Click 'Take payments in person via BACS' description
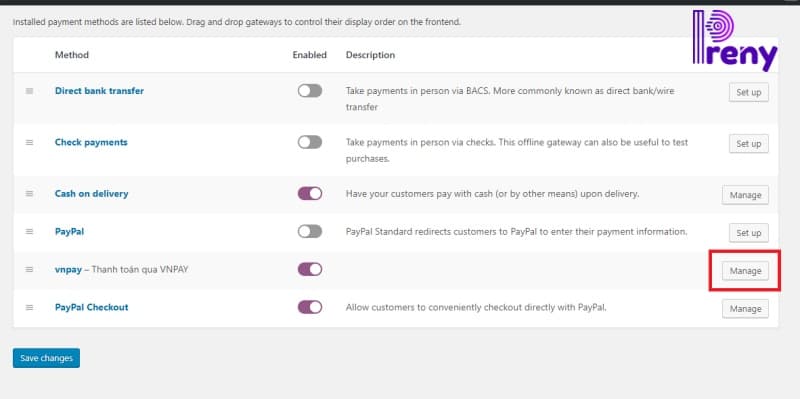800x399 pixels. (510, 99)
